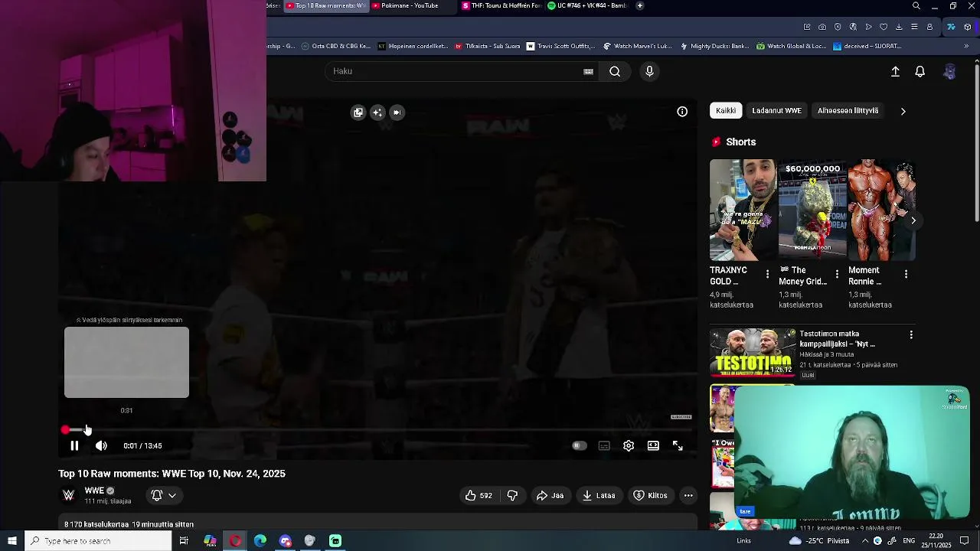
Task: Select the Kaikki filter chip
Action: tap(726, 111)
